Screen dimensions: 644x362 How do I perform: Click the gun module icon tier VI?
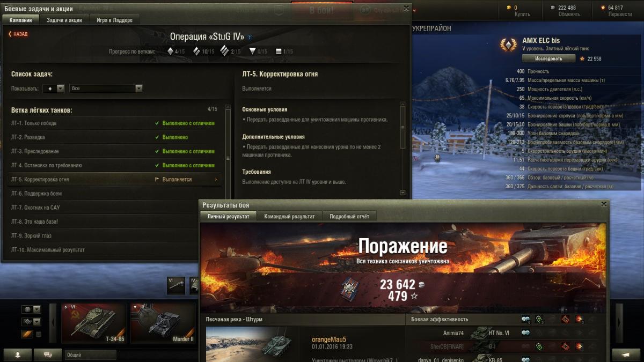pyautogui.click(x=175, y=285)
